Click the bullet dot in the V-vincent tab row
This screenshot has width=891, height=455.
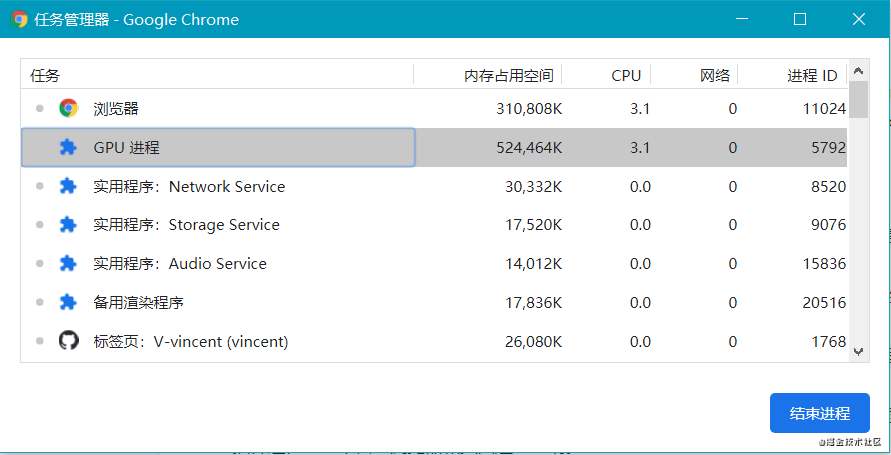(39, 341)
